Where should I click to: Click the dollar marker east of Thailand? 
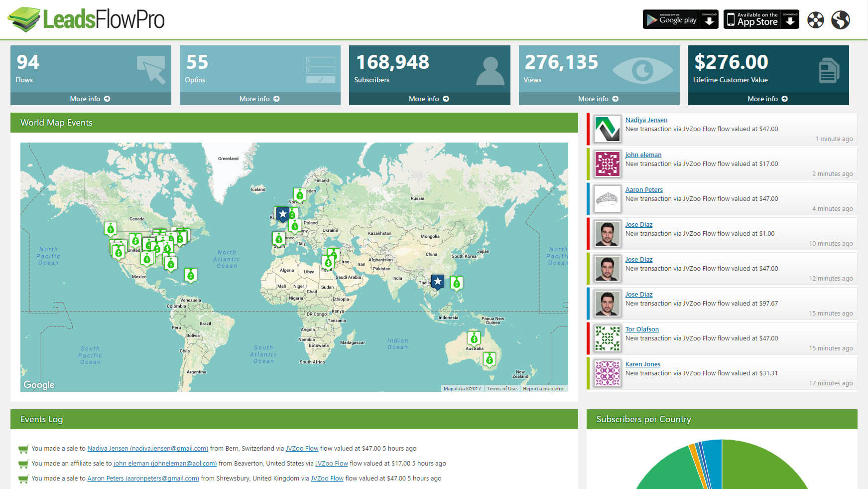tap(456, 283)
